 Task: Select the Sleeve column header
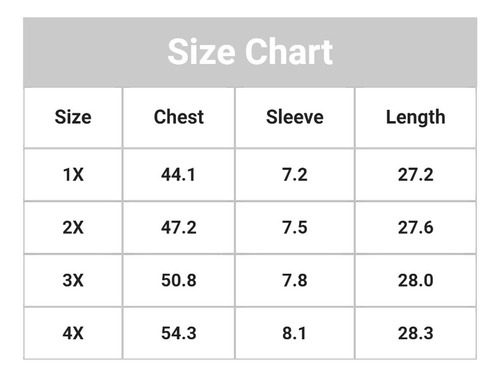295,117
